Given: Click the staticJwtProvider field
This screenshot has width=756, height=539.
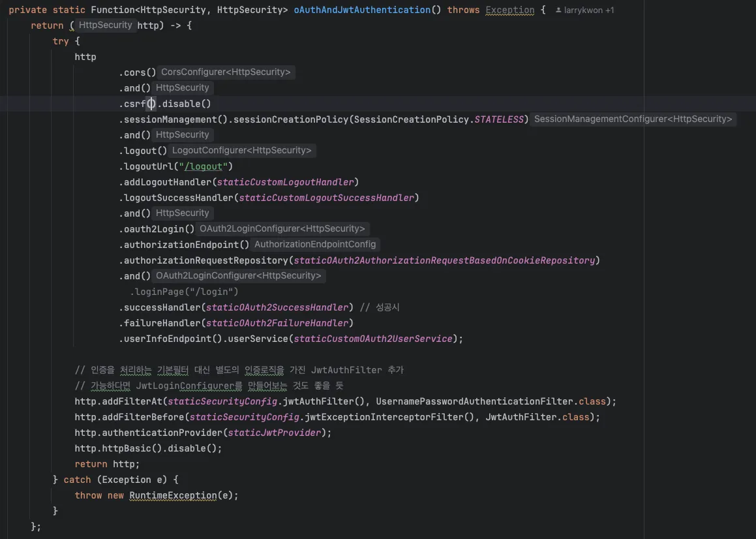Looking at the screenshot, I should pyautogui.click(x=275, y=433).
